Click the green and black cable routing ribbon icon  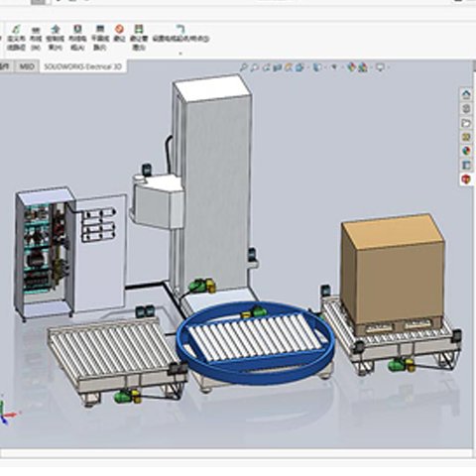(77, 29)
